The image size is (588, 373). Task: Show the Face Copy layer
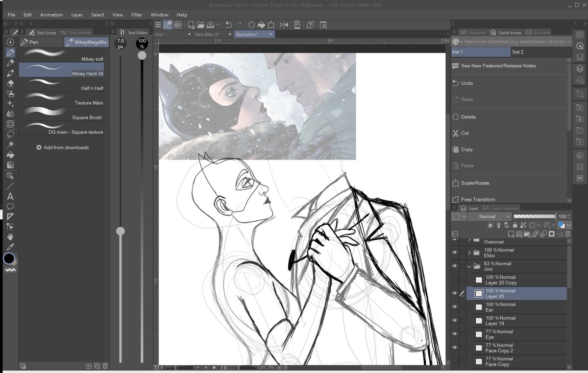click(455, 361)
